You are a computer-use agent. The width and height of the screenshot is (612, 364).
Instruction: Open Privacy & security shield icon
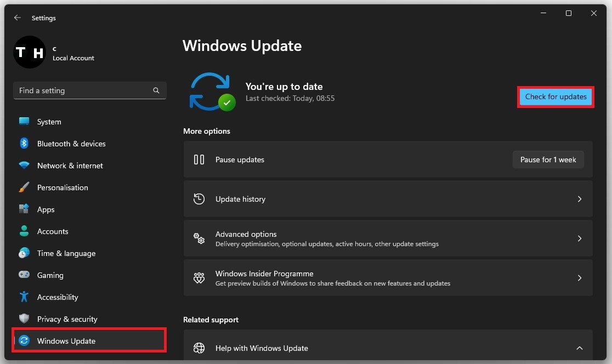tap(24, 319)
